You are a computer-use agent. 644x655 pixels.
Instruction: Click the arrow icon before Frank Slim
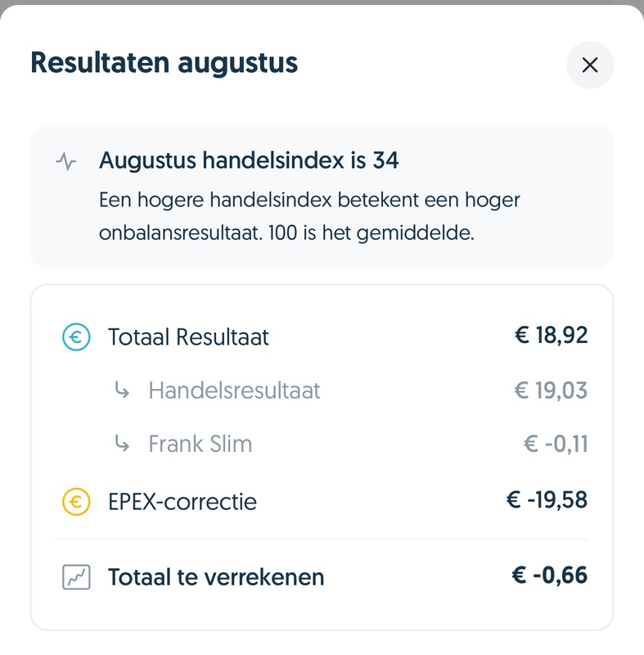pos(122,445)
